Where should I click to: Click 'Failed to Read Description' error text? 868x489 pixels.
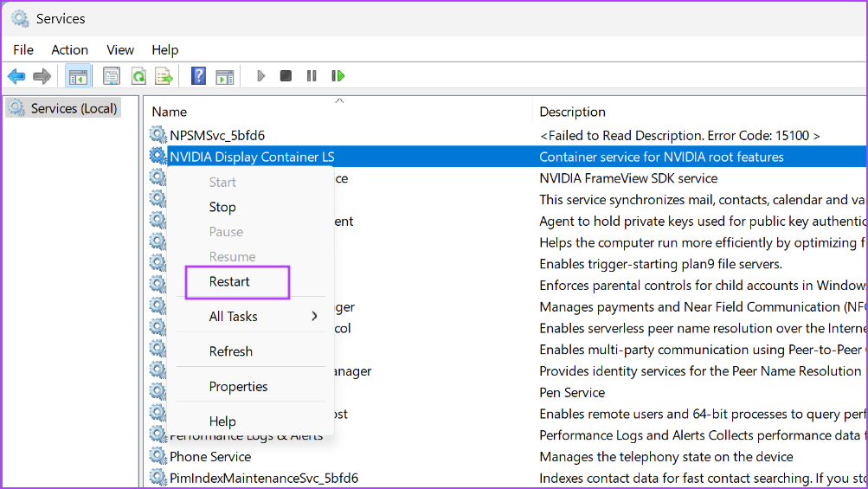point(680,135)
